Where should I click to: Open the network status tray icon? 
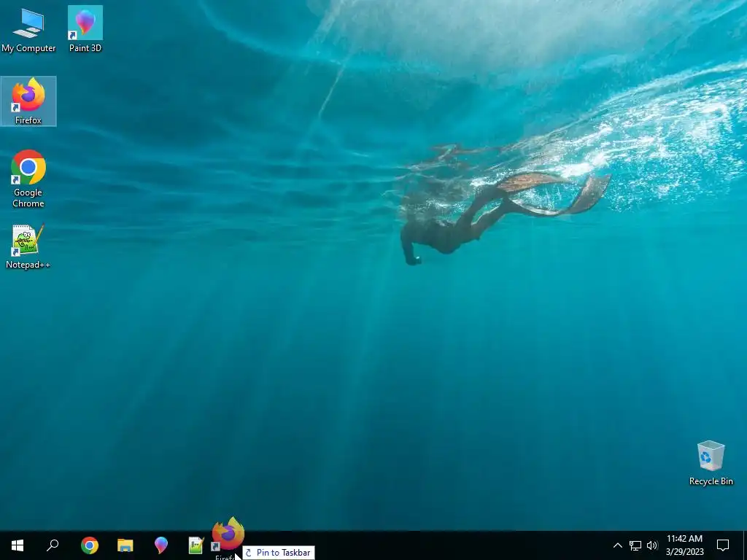point(635,545)
